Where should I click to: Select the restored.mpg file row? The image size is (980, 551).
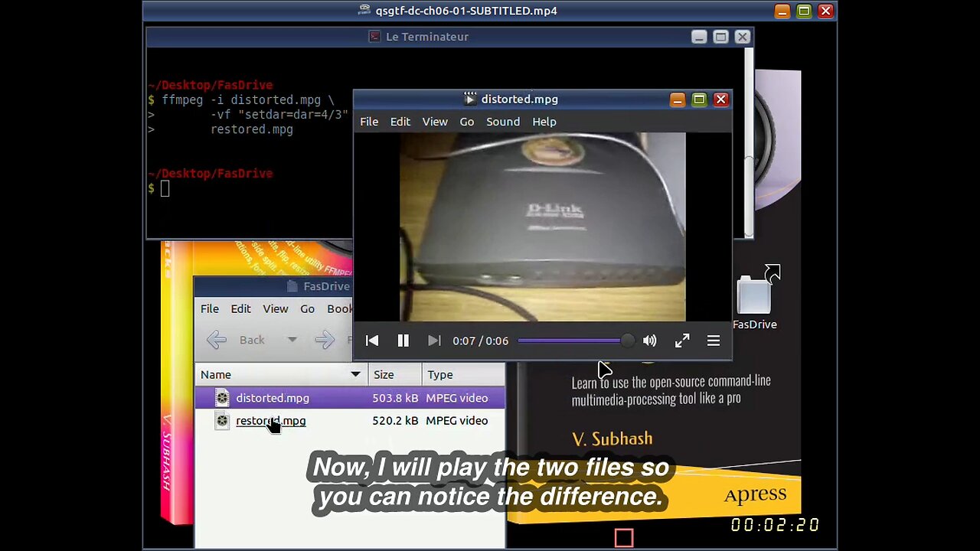[350, 421]
